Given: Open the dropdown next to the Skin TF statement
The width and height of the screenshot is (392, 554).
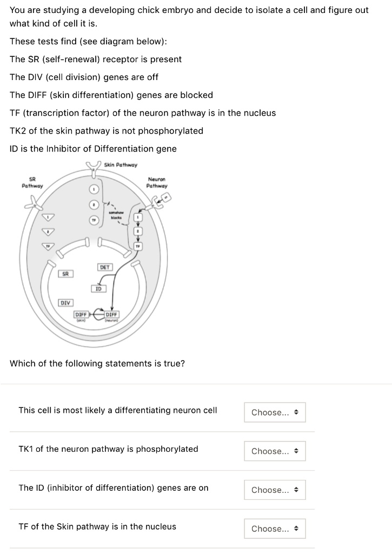Looking at the screenshot, I should [275, 529].
